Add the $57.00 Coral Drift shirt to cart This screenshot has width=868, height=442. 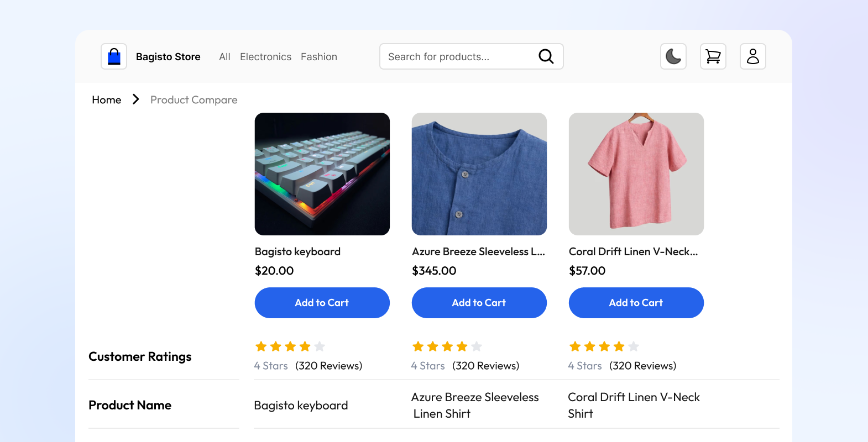[x=636, y=303]
